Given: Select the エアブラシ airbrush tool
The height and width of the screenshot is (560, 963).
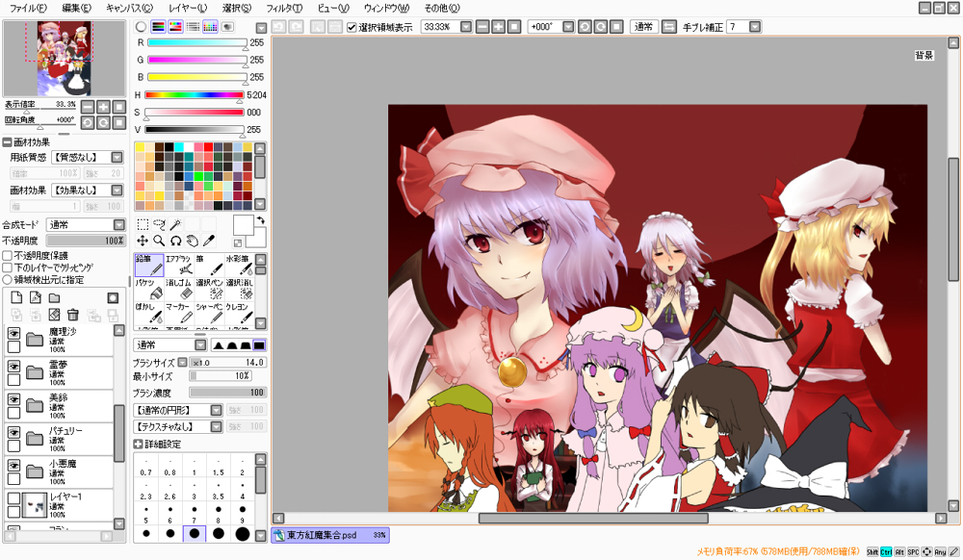Looking at the screenshot, I should coord(179,265).
